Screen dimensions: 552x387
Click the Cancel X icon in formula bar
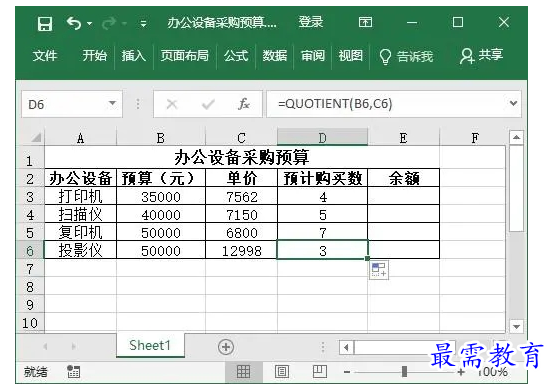(x=172, y=104)
